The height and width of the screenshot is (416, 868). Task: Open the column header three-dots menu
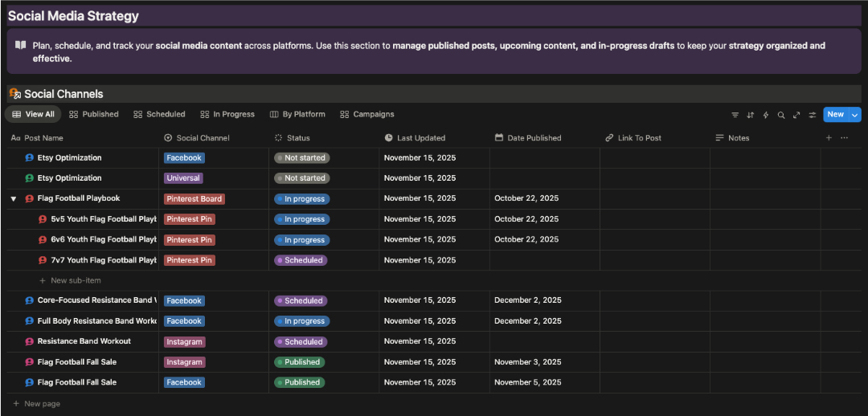click(844, 138)
